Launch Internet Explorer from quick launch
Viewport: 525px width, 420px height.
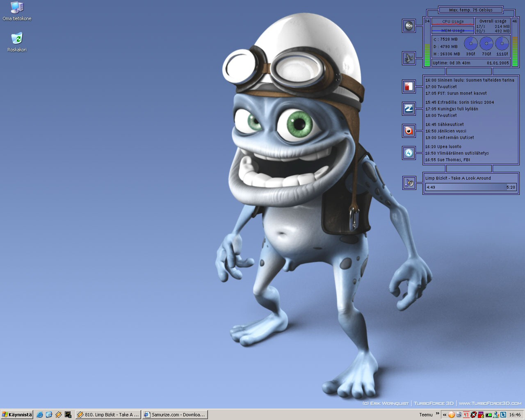point(40,415)
